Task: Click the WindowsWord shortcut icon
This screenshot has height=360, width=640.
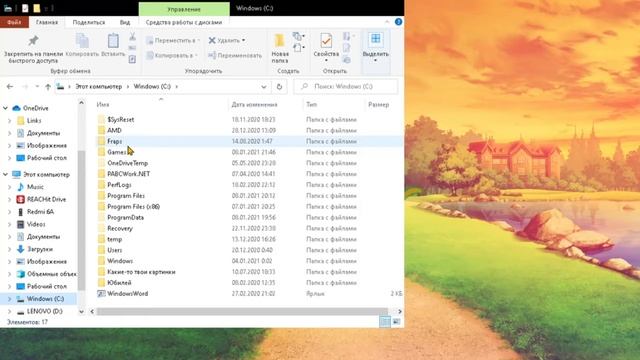Action: (101, 293)
